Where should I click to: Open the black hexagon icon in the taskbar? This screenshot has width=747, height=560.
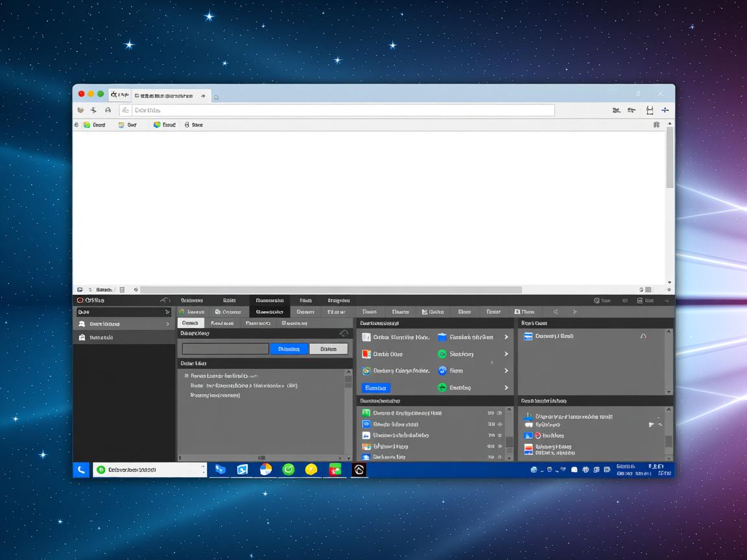click(359, 470)
